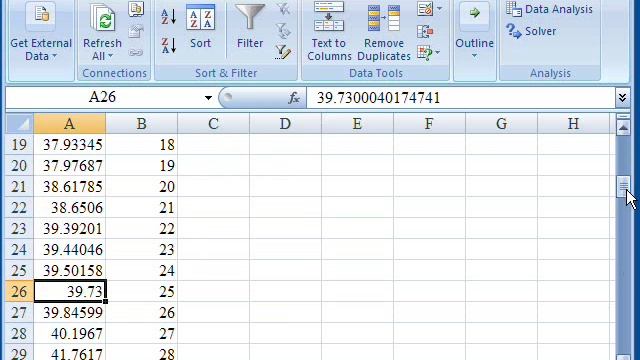Sort Z to A descending
Image resolution: width=640 pixels, height=360 pixels.
tap(169, 45)
